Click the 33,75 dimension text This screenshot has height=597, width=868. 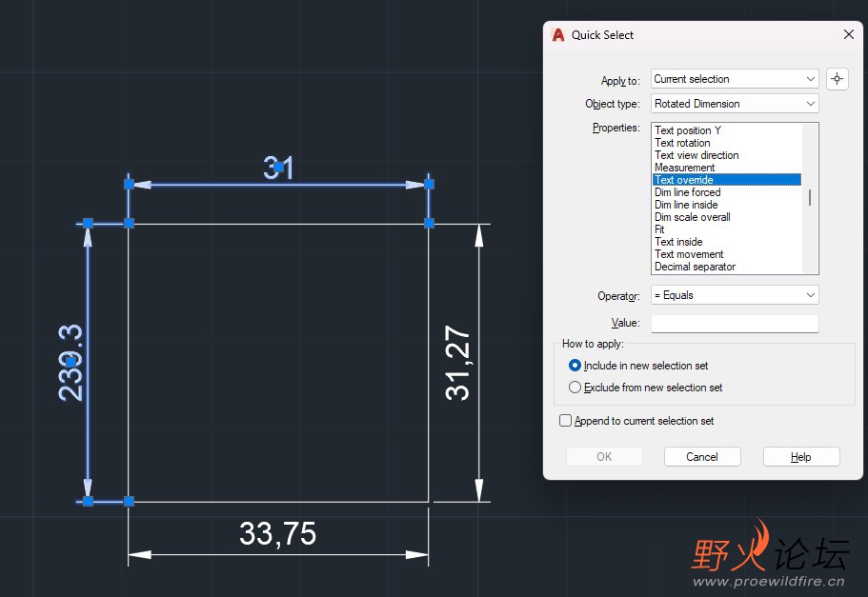[x=277, y=533]
